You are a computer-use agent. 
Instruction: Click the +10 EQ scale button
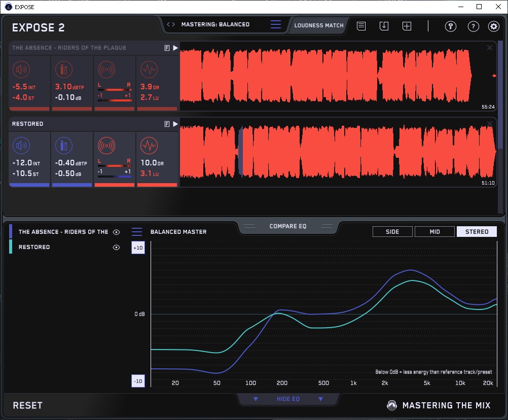(x=138, y=248)
